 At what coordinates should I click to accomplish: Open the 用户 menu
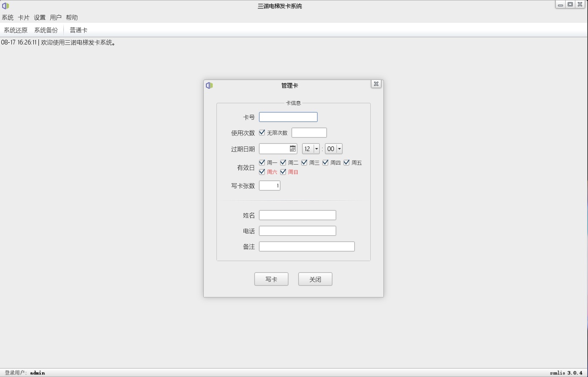point(56,17)
